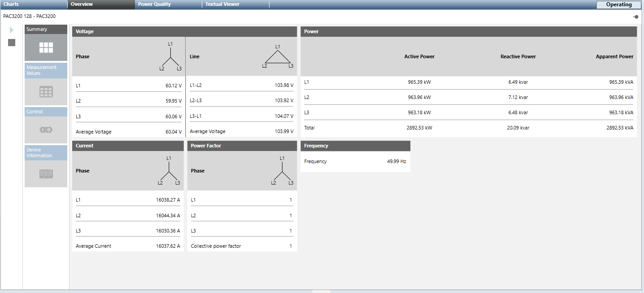Expand the bottom panel handle
644x293 pixels.
pos(321,291)
